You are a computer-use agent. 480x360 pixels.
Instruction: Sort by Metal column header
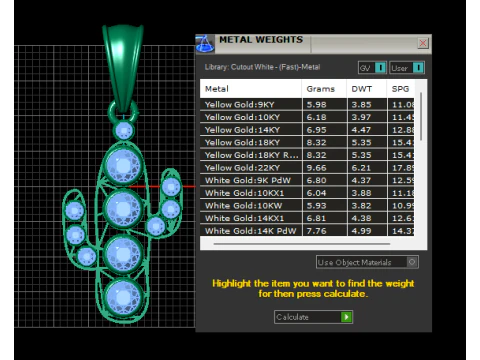tap(251, 89)
